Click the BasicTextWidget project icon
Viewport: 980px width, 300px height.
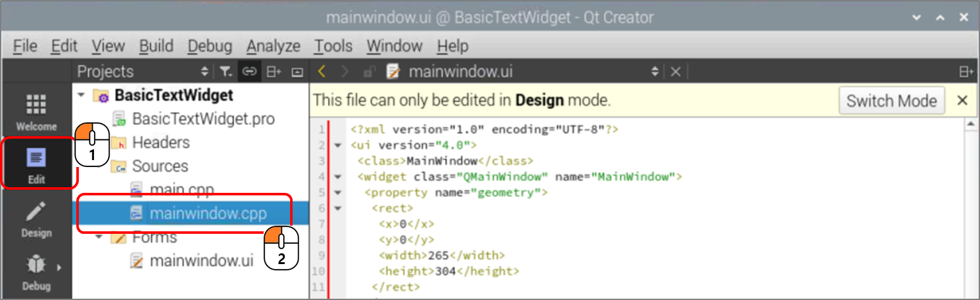pyautogui.click(x=101, y=96)
